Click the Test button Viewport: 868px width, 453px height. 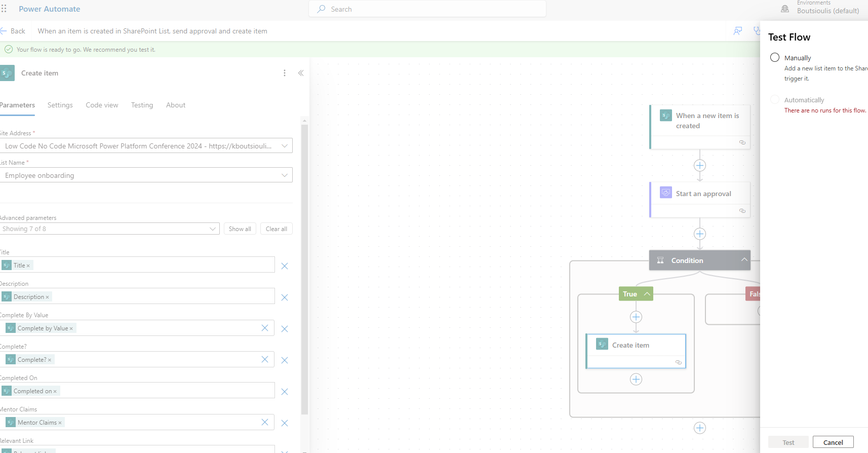788,442
